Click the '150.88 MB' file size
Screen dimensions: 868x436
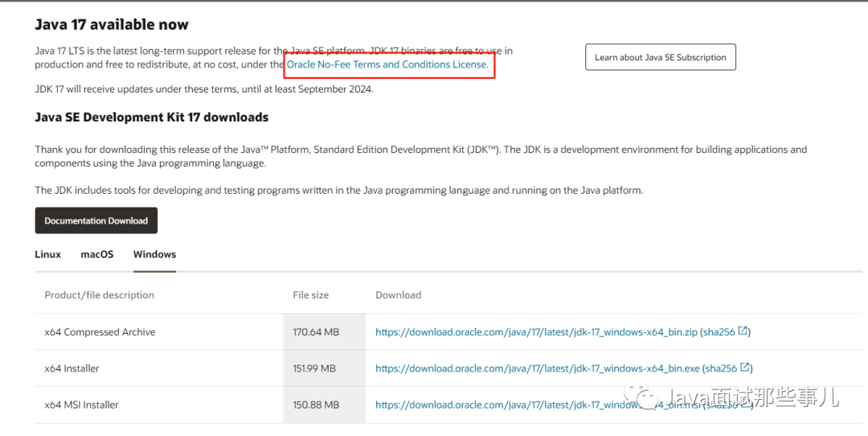point(316,405)
